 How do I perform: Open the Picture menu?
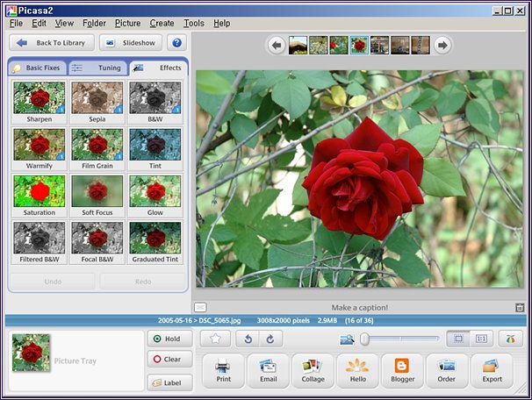click(x=127, y=23)
